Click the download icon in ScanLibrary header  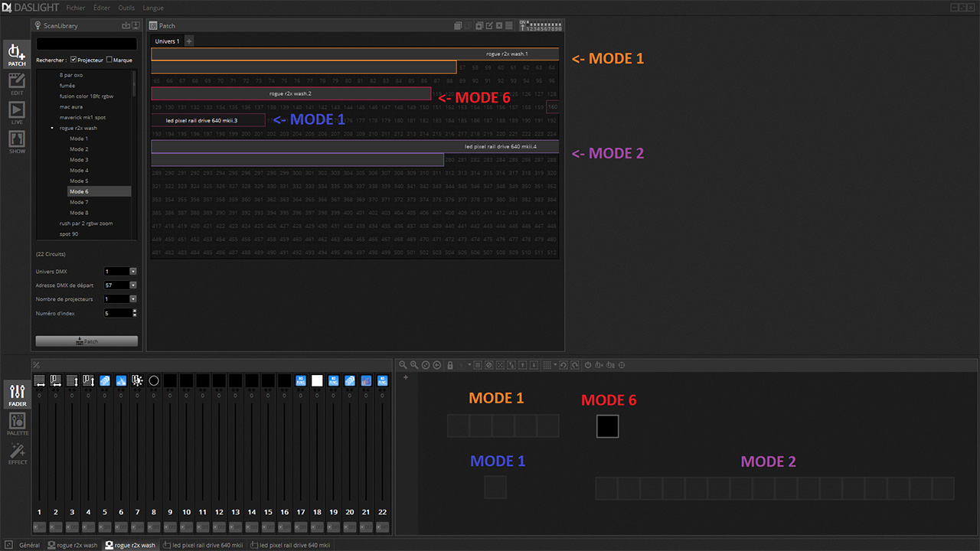click(136, 25)
